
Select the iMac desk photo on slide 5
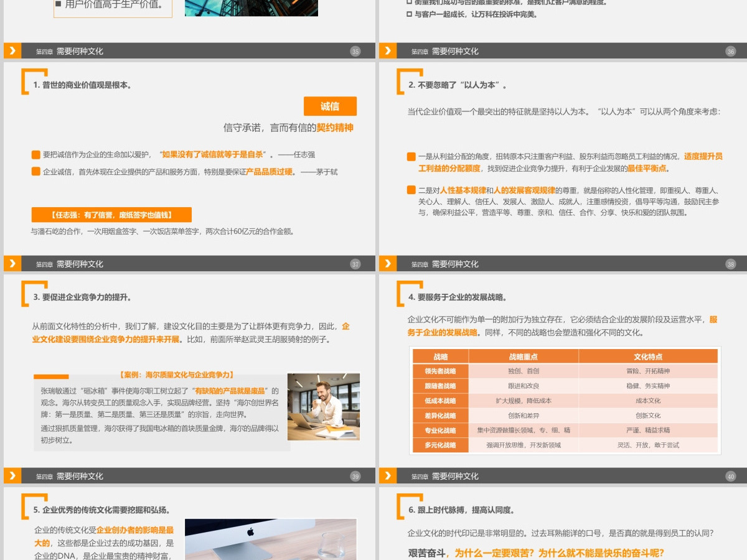(x=271, y=539)
